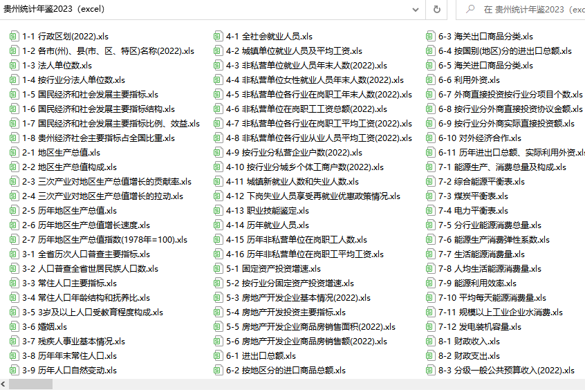Select icon of 2-5 历年地区生产总值.xls
Screen dimensions: 585x392
coord(14,211)
